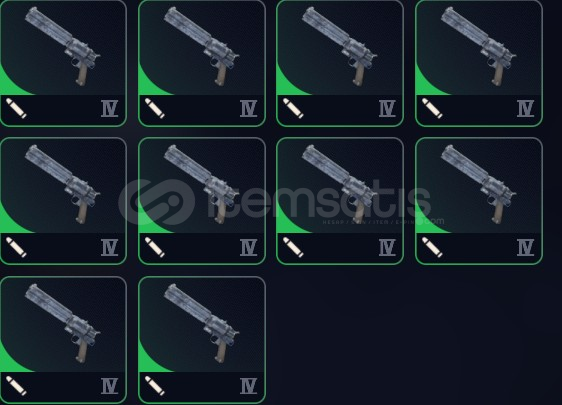Click the bullet icon on the fourth top-row card

(432, 108)
